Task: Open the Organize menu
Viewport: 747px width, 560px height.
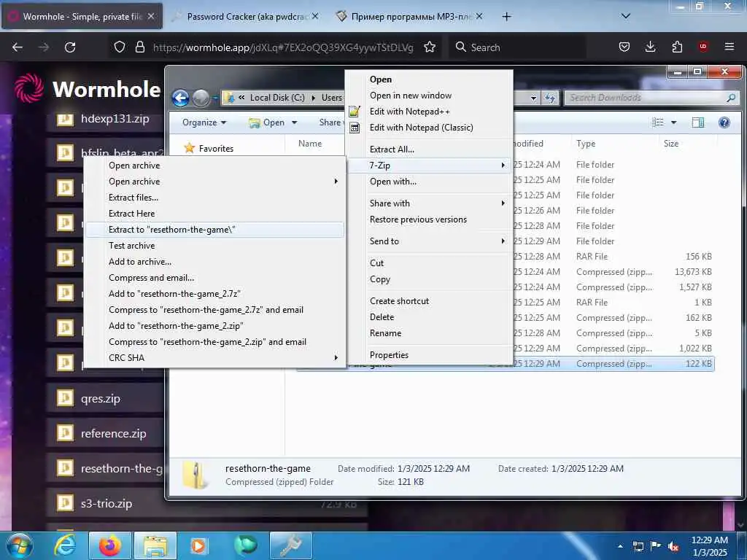Action: [x=204, y=122]
